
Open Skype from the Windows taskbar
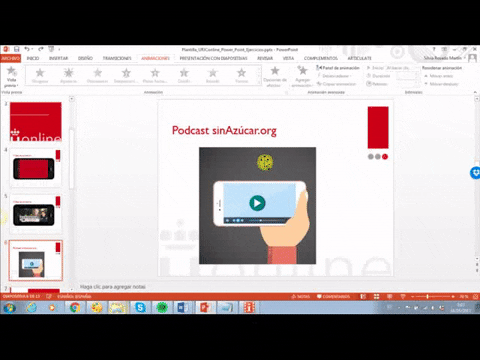click(x=140, y=307)
